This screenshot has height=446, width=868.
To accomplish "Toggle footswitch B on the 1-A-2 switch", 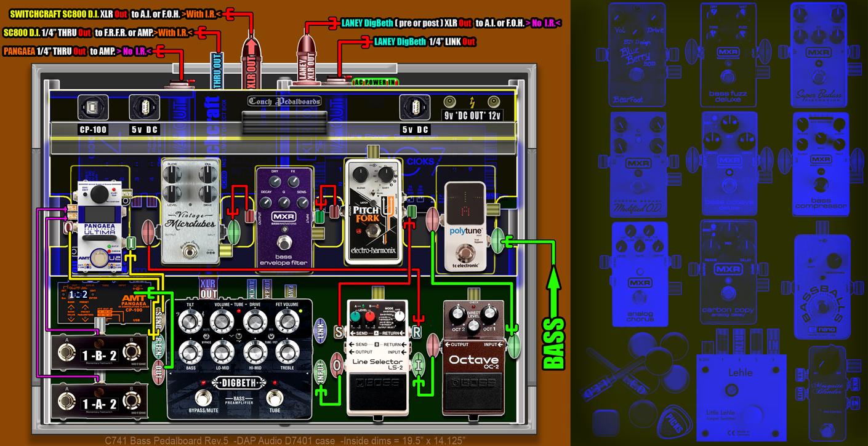I will [x=131, y=402].
